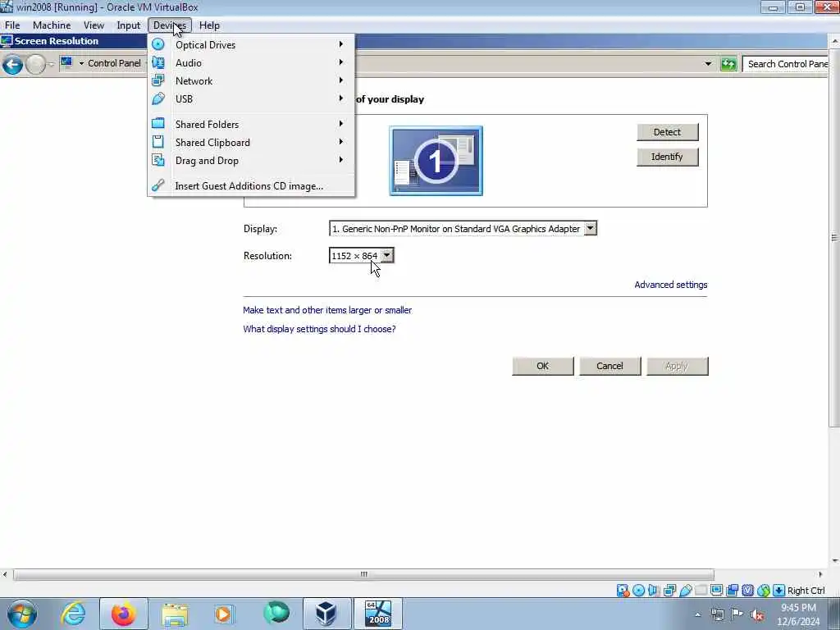This screenshot has height=630, width=840.
Task: Click Control Panel in the address breadcrumb
Action: pyautogui.click(x=114, y=63)
